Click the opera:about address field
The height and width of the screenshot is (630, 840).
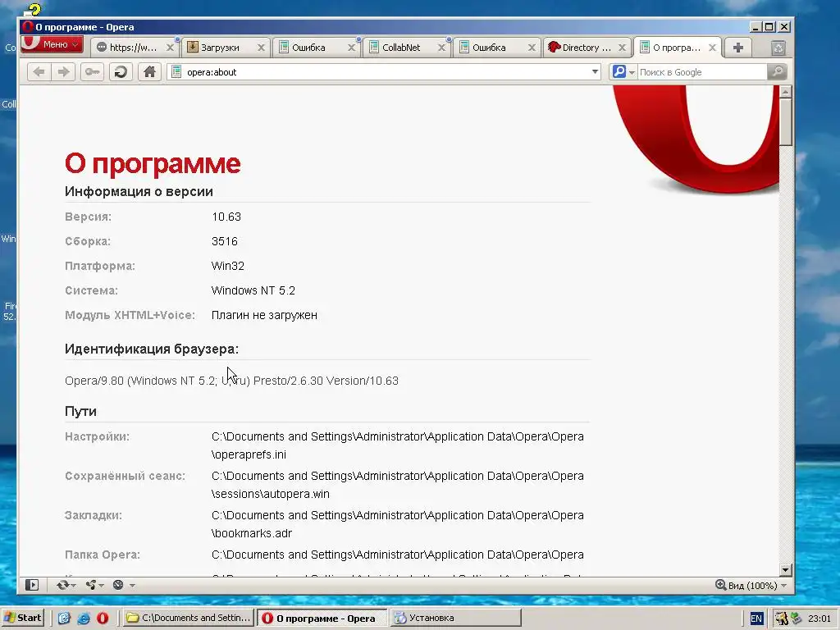(x=386, y=72)
